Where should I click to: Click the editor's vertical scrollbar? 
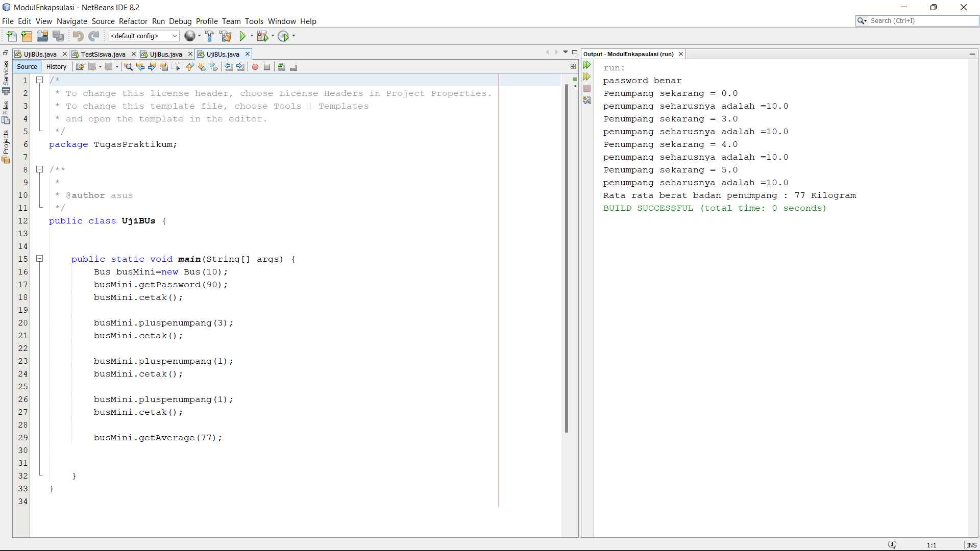[x=567, y=255]
